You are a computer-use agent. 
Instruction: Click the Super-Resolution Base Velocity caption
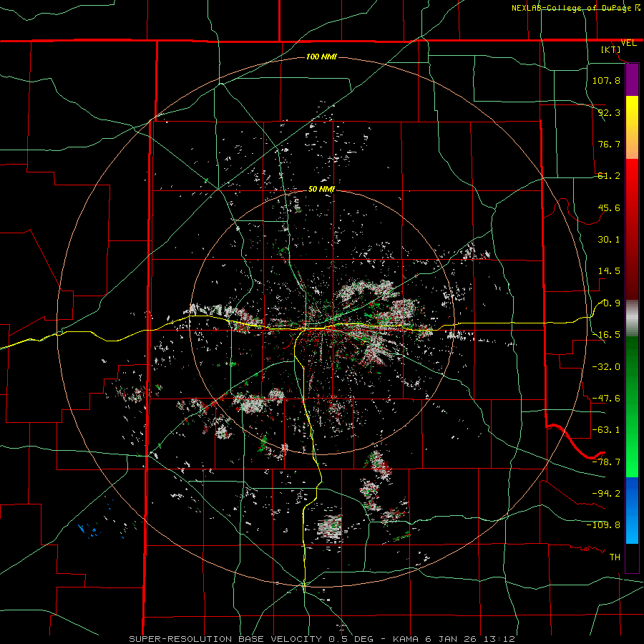(x=321, y=639)
